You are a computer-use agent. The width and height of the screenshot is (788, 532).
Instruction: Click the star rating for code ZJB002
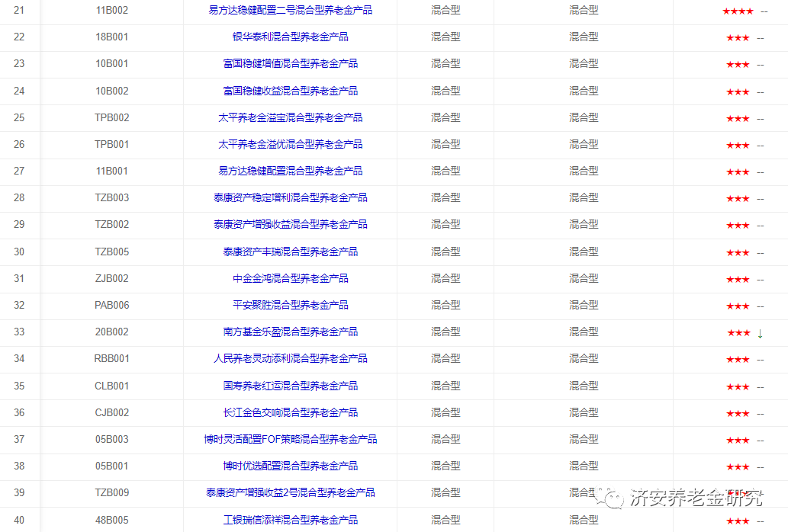738,279
